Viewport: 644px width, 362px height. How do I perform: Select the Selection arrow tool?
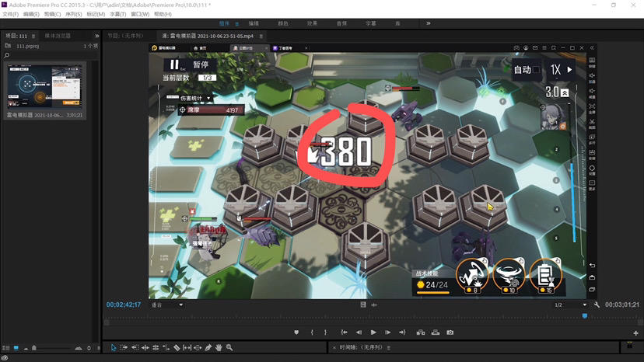[114, 348]
